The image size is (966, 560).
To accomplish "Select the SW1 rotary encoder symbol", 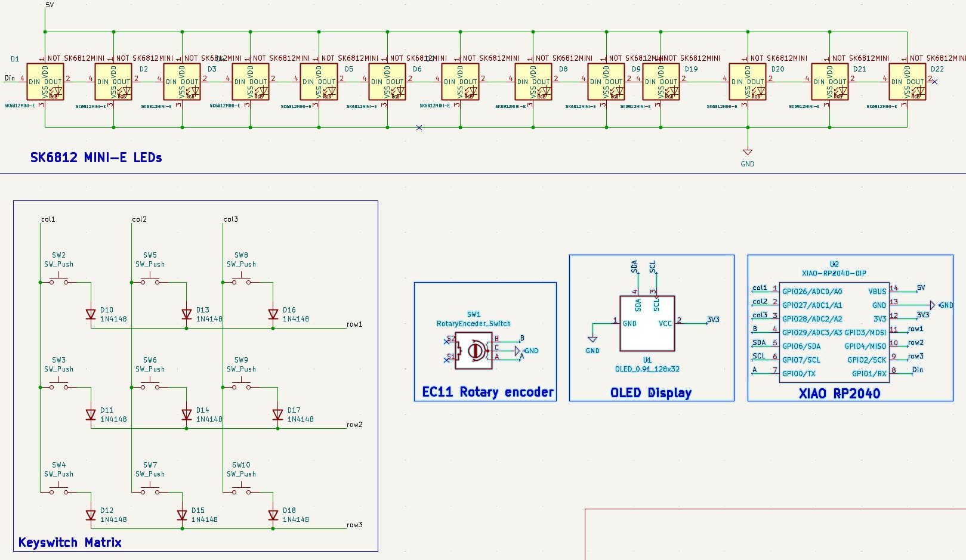I will (474, 351).
